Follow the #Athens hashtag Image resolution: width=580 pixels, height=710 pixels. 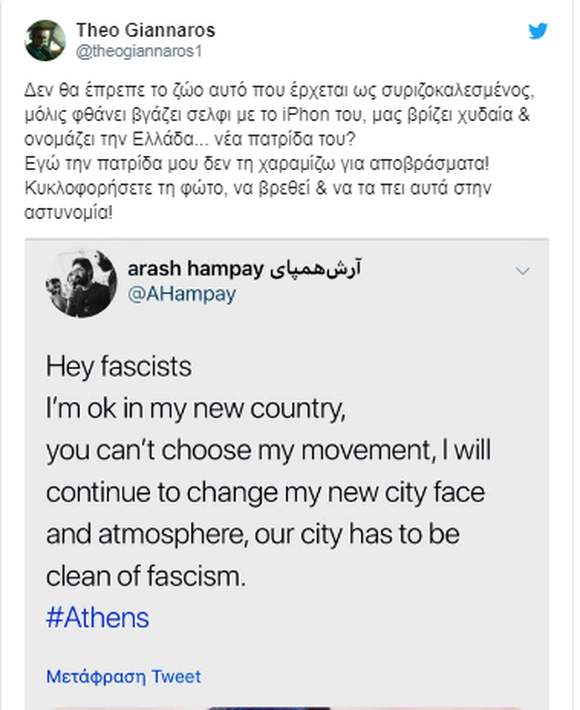coord(97,618)
